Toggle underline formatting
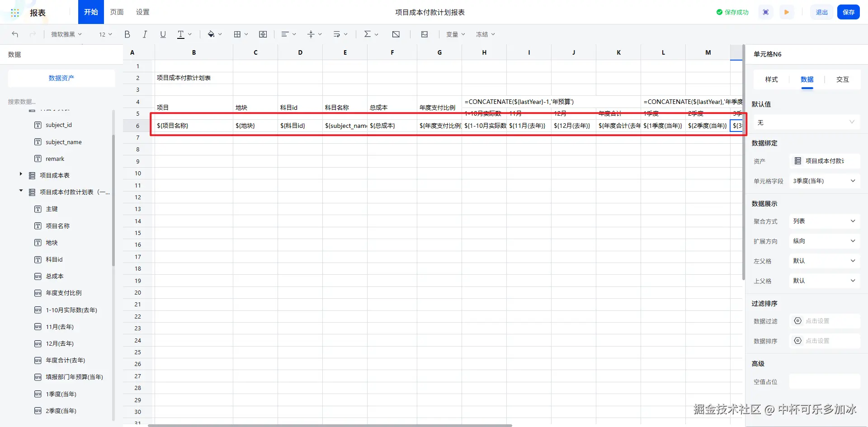This screenshot has height=427, width=868. pos(163,34)
